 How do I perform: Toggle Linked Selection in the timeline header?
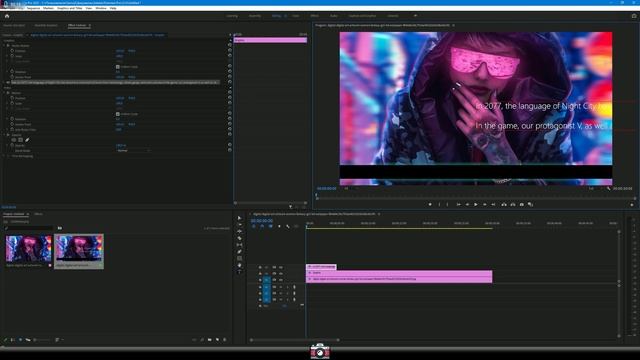[270, 226]
